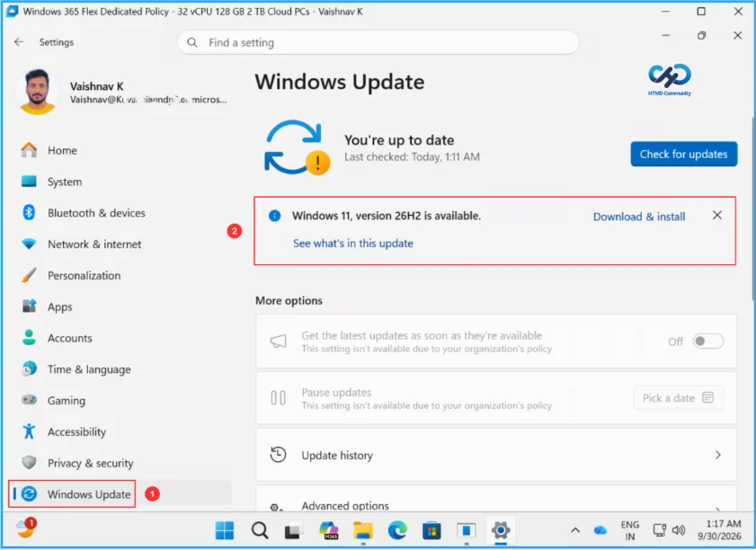
Task: Open taskbar Search
Action: tap(260, 531)
